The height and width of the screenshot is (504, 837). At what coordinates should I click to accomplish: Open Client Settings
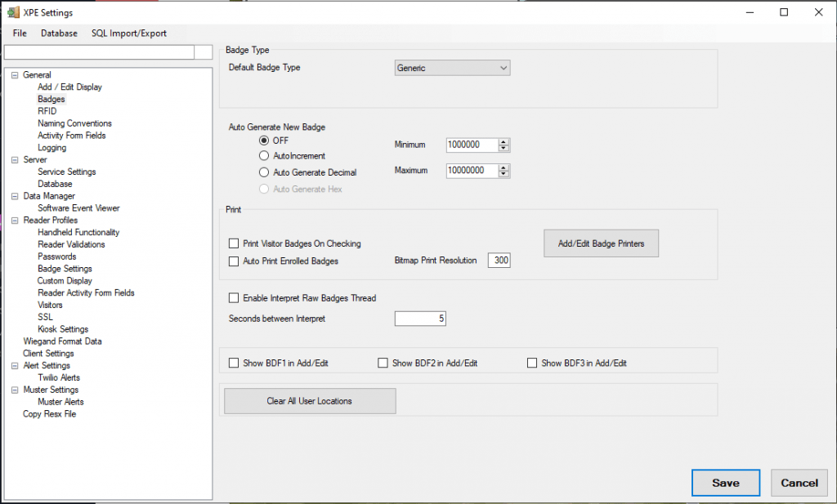pyautogui.click(x=48, y=354)
